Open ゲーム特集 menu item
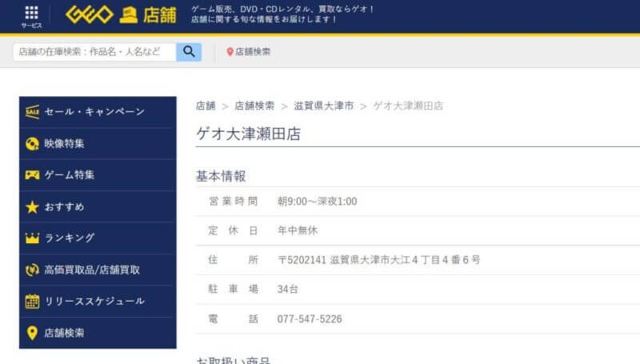640x364 pixels. click(x=98, y=175)
